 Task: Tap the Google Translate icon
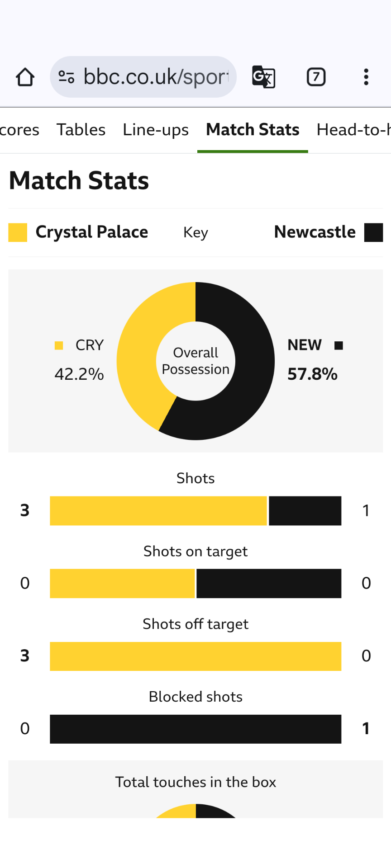coord(263,77)
